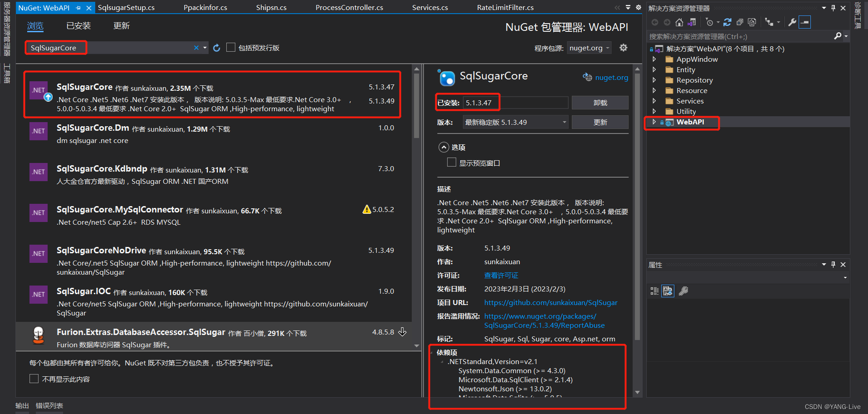Open search history dropdown in NuGet search

tap(205, 48)
